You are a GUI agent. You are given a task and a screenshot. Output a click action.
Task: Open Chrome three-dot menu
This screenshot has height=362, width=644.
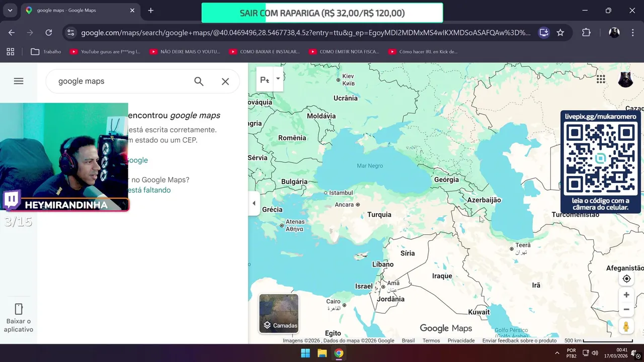click(633, 33)
